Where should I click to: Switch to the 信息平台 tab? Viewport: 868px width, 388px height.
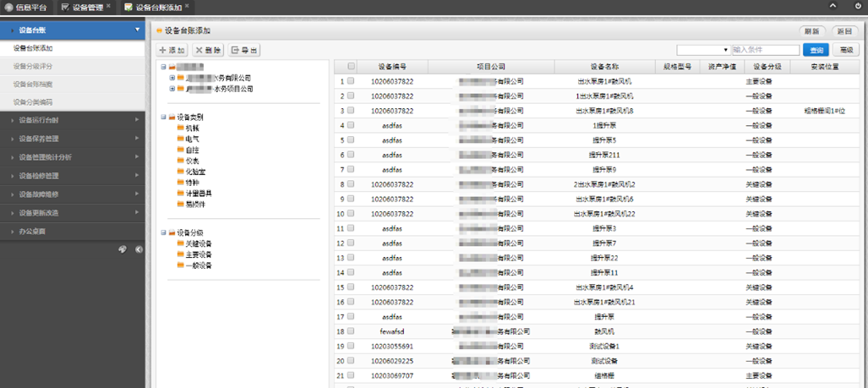pos(27,8)
